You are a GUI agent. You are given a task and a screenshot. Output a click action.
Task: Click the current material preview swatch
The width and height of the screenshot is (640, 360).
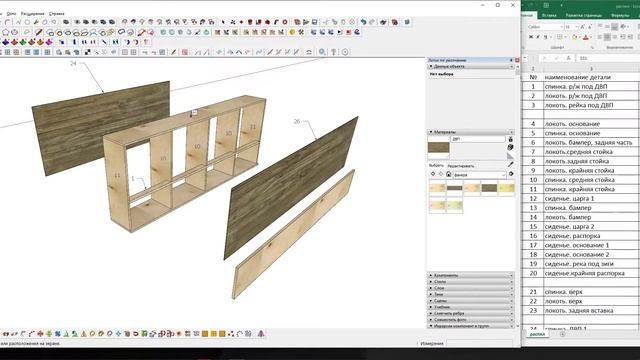438,147
